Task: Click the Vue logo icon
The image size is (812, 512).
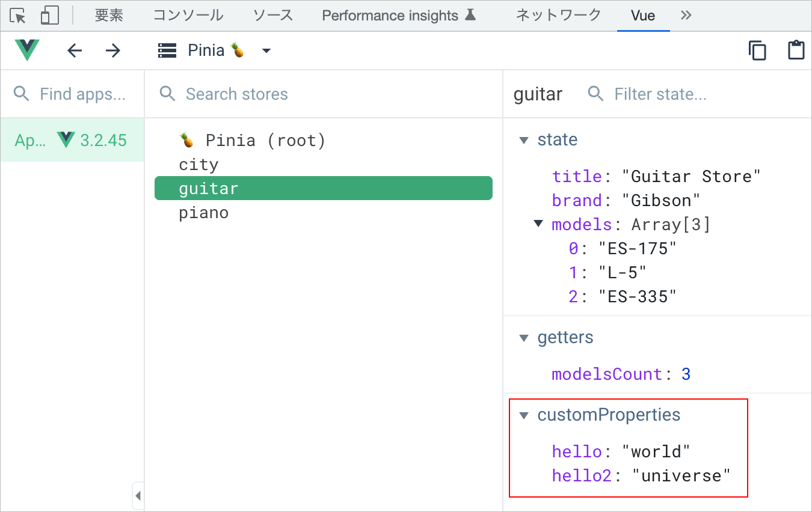Action: 27,50
